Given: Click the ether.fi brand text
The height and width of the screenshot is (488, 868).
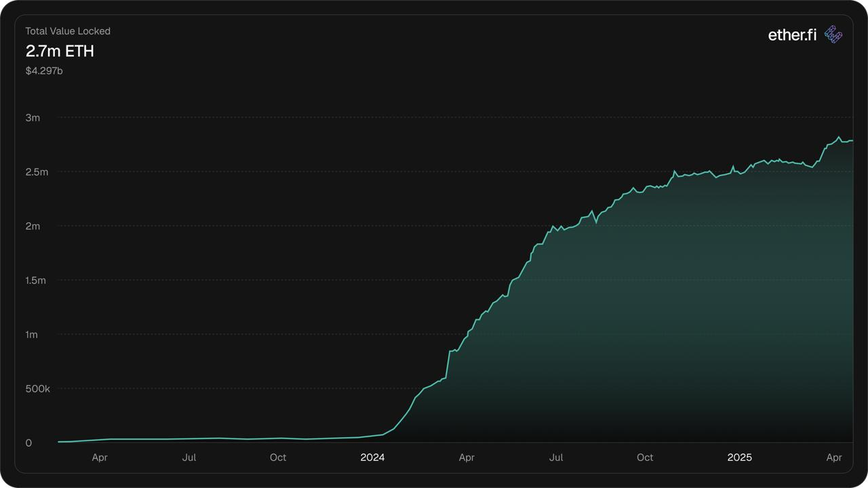Looking at the screenshot, I should click(792, 35).
